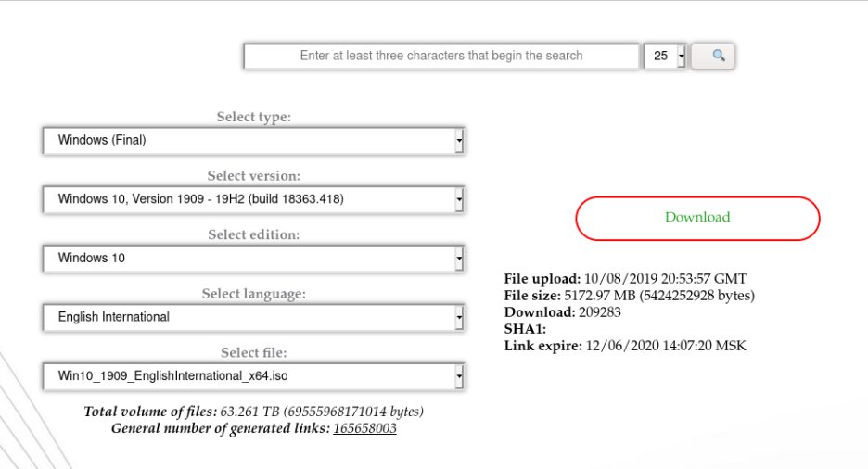The image size is (868, 469).
Task: Click the 'Select version:' label
Action: tap(253, 176)
